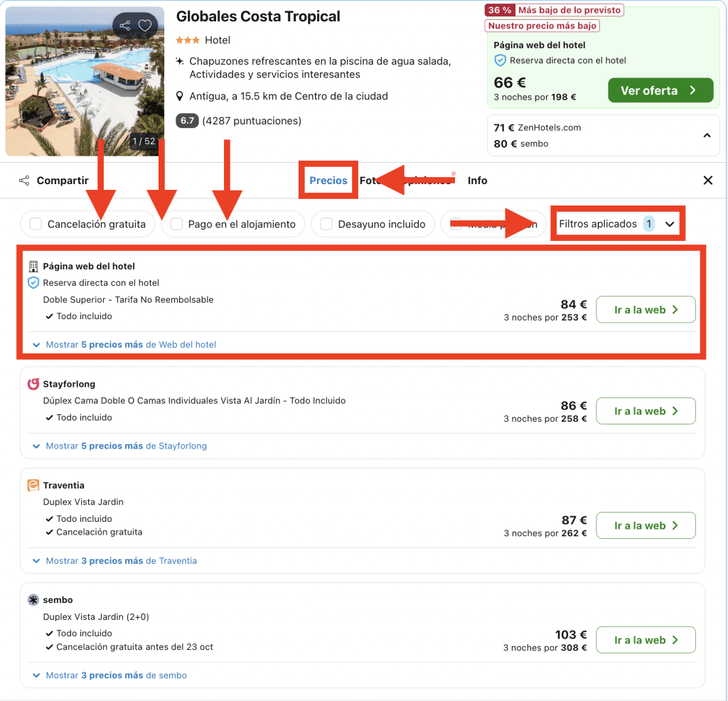
Task: Click the hotel building icon
Action: pos(33,267)
